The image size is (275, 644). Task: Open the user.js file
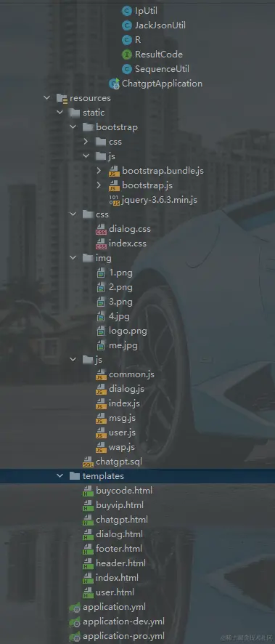[122, 432]
